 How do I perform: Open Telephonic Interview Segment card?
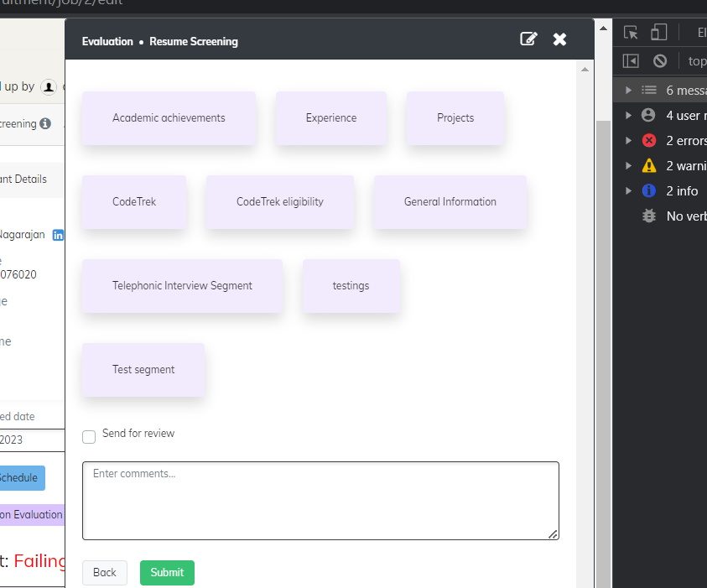coord(182,286)
